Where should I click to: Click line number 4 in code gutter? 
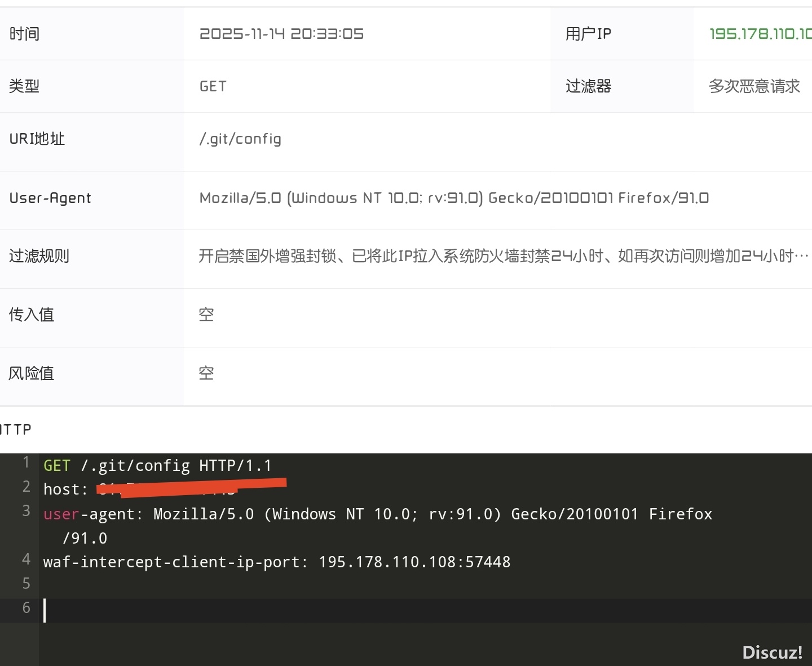pyautogui.click(x=26, y=559)
